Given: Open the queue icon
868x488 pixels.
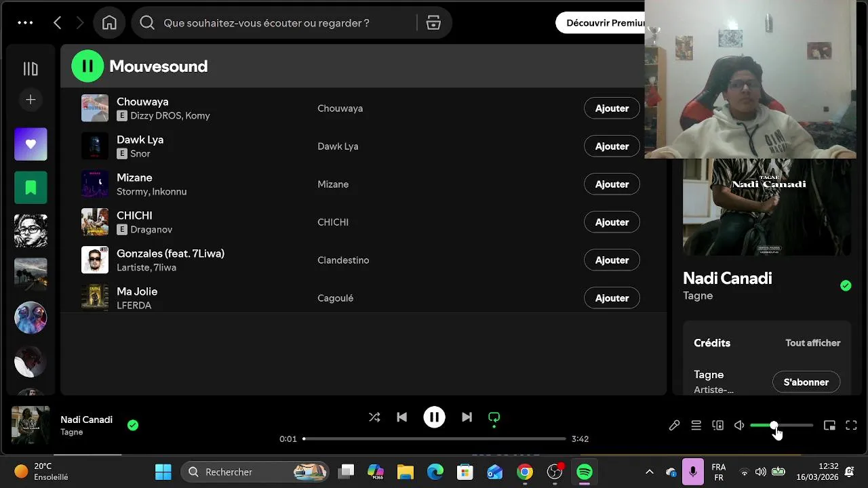Looking at the screenshot, I should (x=696, y=426).
